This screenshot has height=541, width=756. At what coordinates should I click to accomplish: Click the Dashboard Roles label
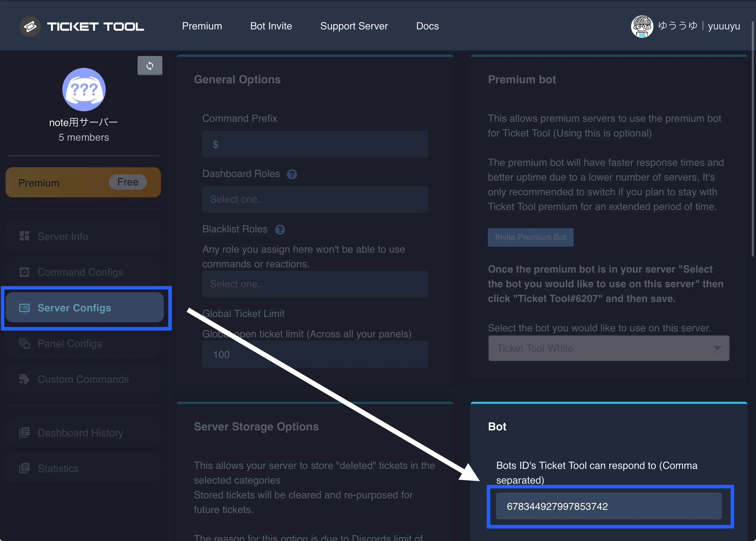[241, 174]
